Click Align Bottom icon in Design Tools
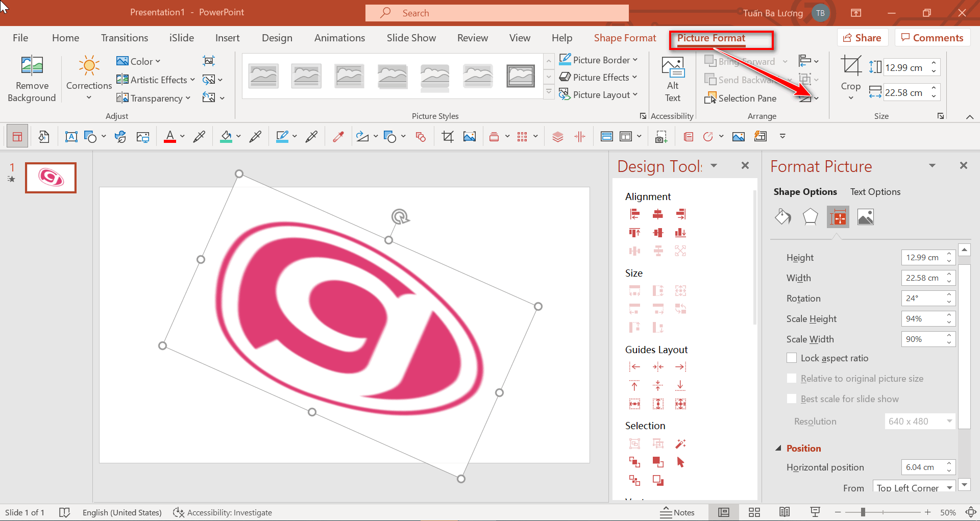This screenshot has height=521, width=980. (681, 233)
